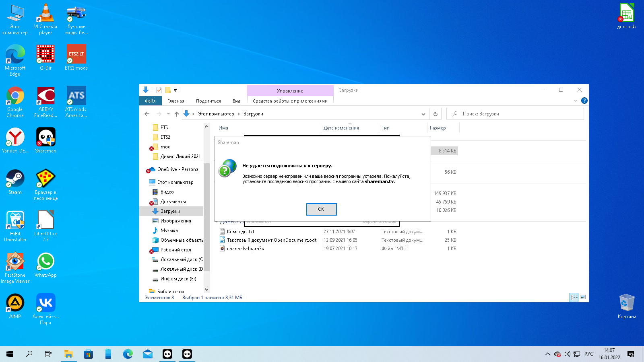Open Поделиться ribbon tab

208,101
